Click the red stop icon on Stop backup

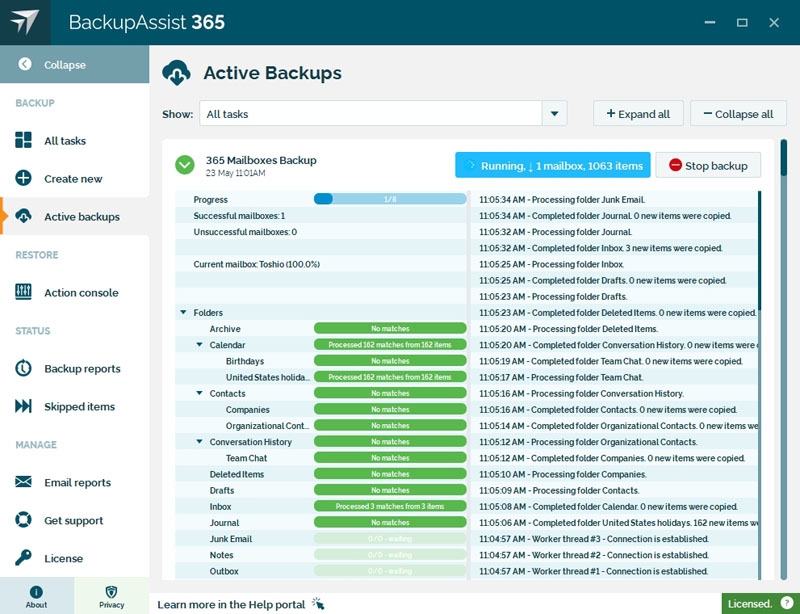tap(676, 165)
